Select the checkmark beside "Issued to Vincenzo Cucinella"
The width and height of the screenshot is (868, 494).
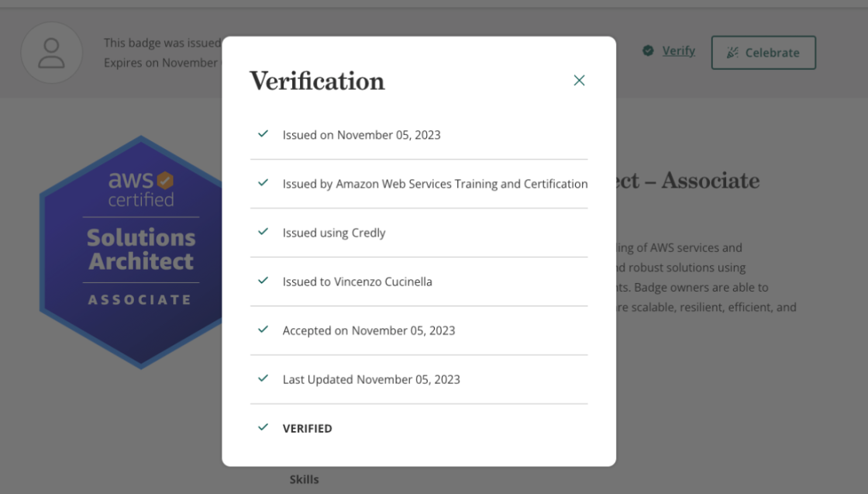[x=262, y=282]
